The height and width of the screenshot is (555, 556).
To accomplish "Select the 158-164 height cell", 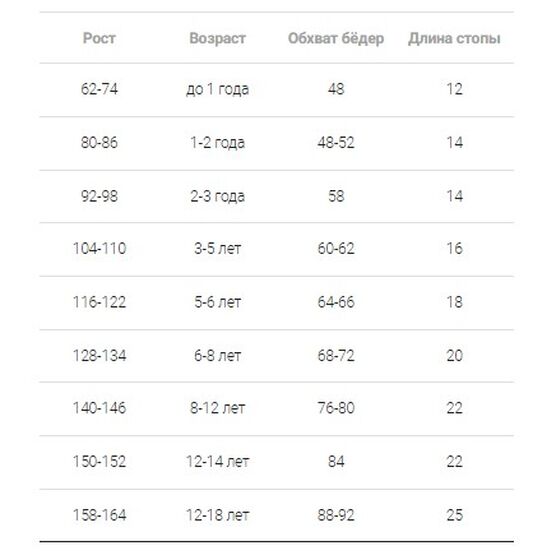I will pyautogui.click(x=99, y=515).
